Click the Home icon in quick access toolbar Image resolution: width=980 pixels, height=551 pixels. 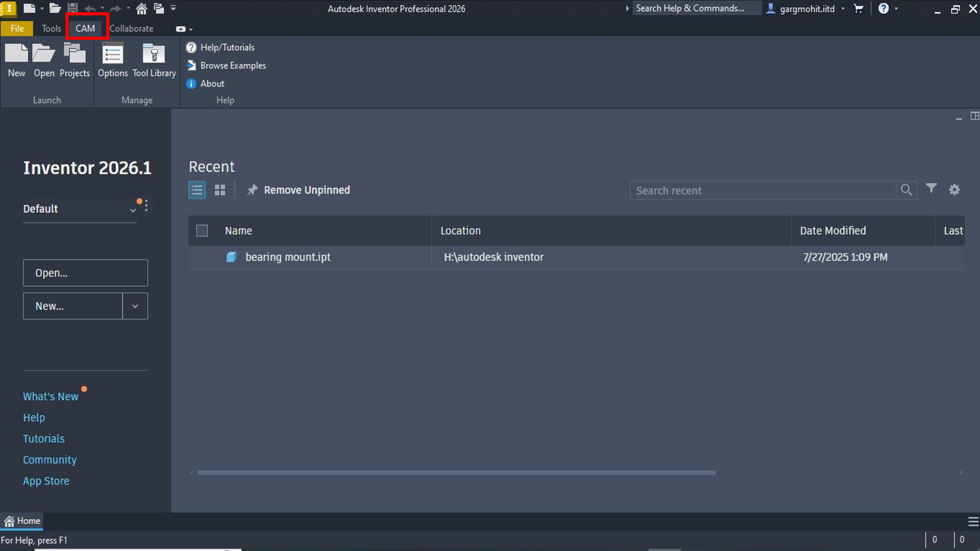142,8
